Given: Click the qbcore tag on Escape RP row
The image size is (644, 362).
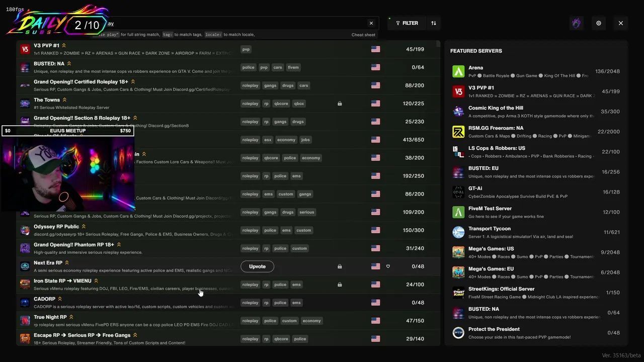Looking at the screenshot, I should click(x=281, y=339).
